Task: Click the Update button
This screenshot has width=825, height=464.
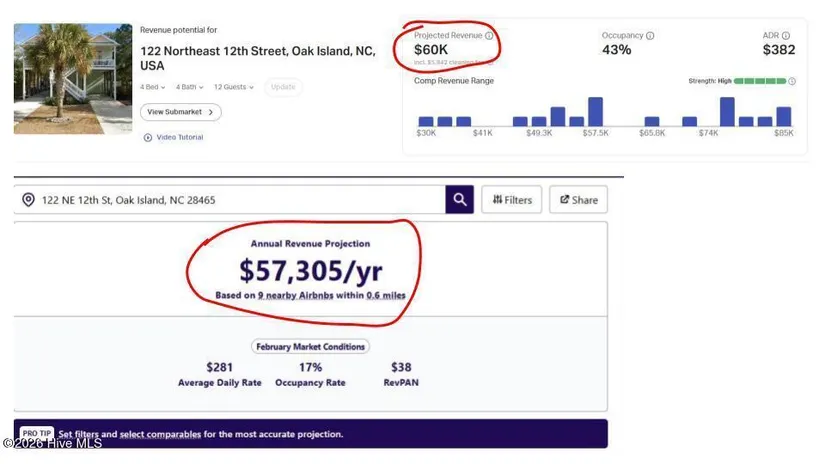Action: (x=283, y=87)
